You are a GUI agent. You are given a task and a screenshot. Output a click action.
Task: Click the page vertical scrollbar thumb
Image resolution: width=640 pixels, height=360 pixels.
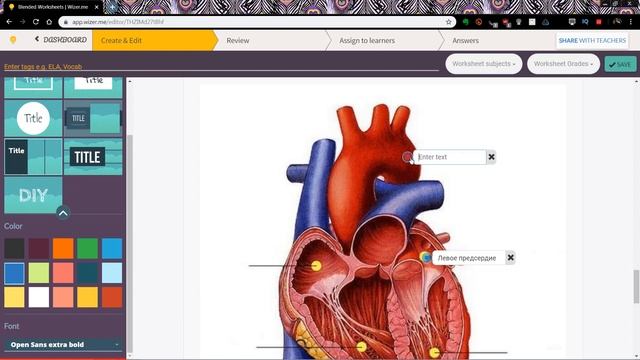point(636,287)
